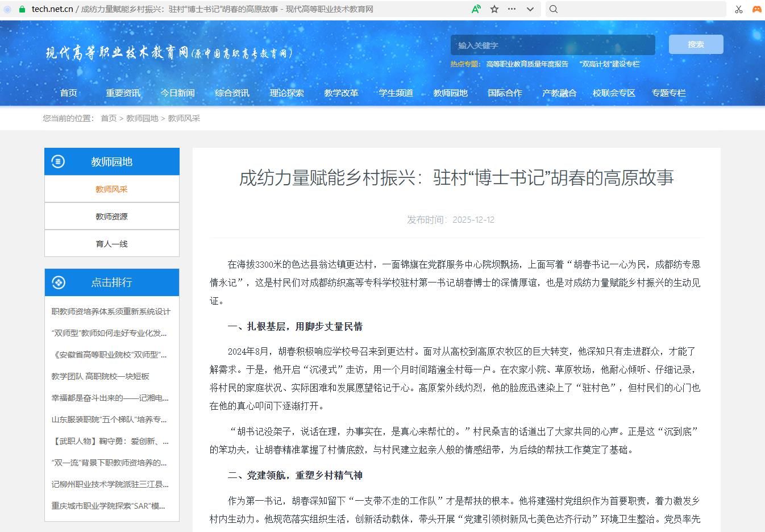
Task: Click the 教师园地 sidebar header icon
Action: coord(58,161)
